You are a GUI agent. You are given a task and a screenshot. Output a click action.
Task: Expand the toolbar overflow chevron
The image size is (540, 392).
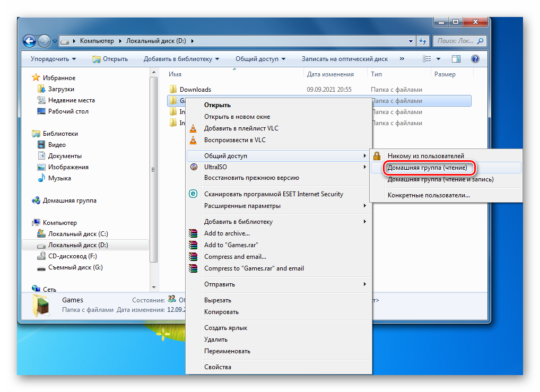coord(402,59)
